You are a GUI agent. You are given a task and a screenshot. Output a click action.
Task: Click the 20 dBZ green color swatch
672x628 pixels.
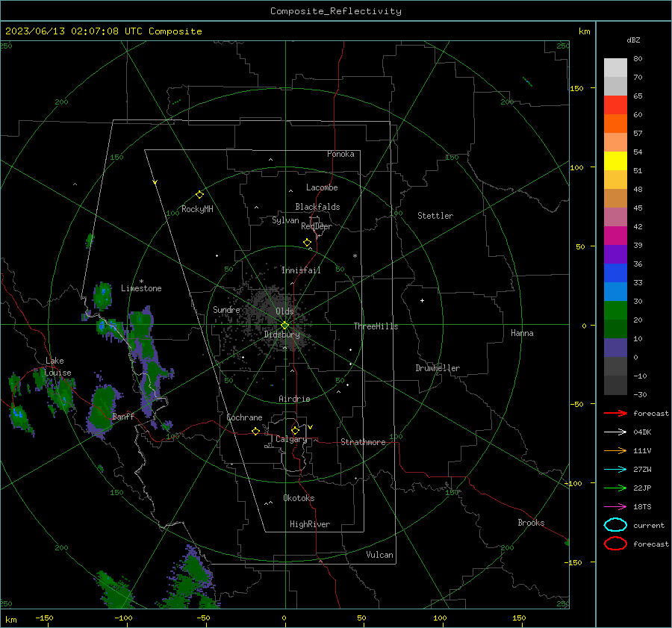pyautogui.click(x=615, y=311)
